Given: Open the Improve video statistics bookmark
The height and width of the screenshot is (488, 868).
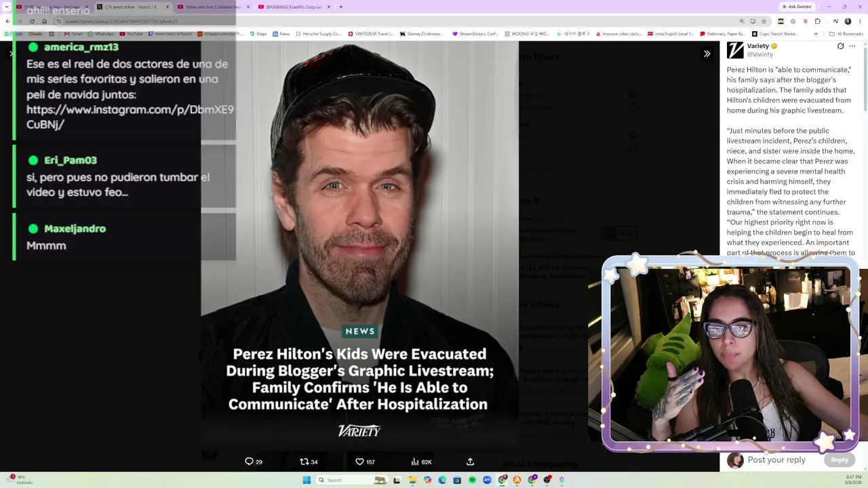Looking at the screenshot, I should pos(618,33).
